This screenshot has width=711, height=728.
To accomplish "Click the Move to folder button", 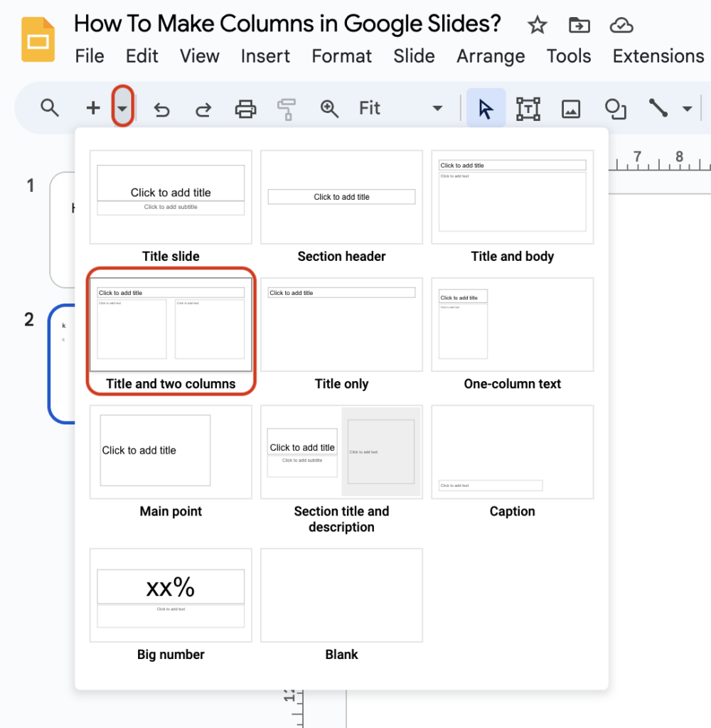I will pyautogui.click(x=579, y=25).
